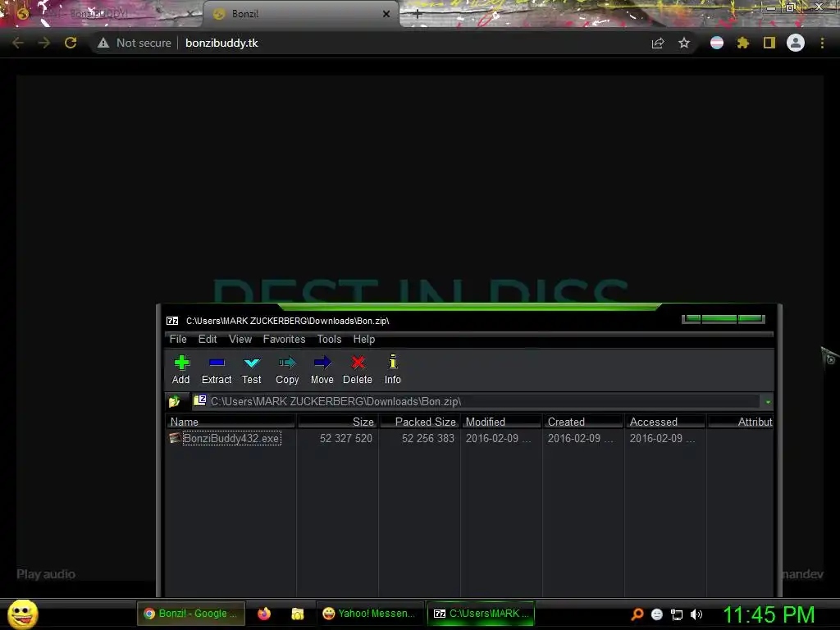Screen dimensions: 840x630
Task: Open the 7-Zip File menu
Action: [x=178, y=339]
